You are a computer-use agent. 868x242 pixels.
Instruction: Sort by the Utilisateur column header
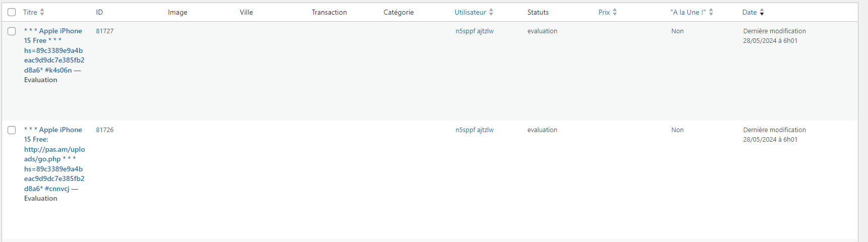click(x=471, y=12)
